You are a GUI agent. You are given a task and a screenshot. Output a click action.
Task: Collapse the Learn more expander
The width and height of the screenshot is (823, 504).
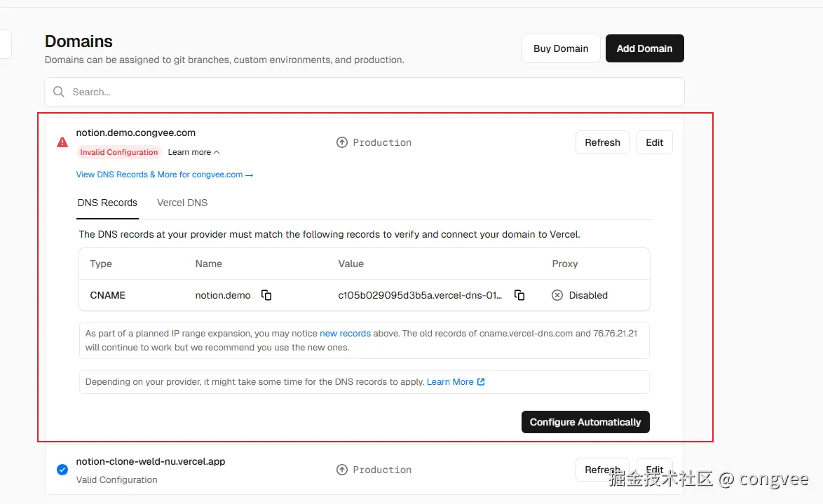(x=193, y=152)
